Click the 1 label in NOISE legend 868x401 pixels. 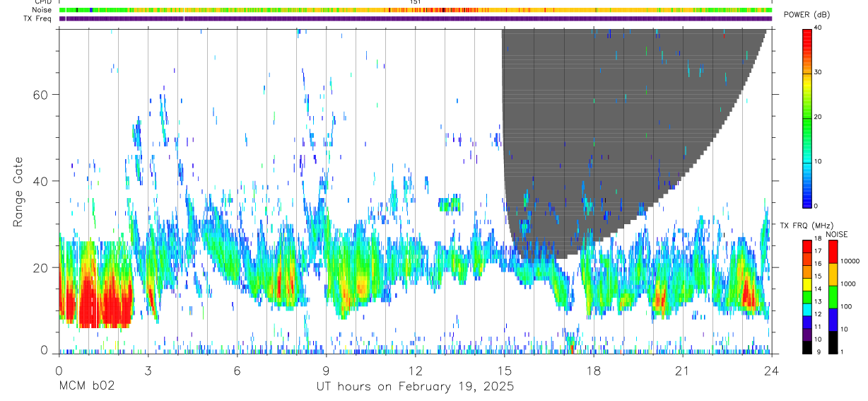[842, 352]
